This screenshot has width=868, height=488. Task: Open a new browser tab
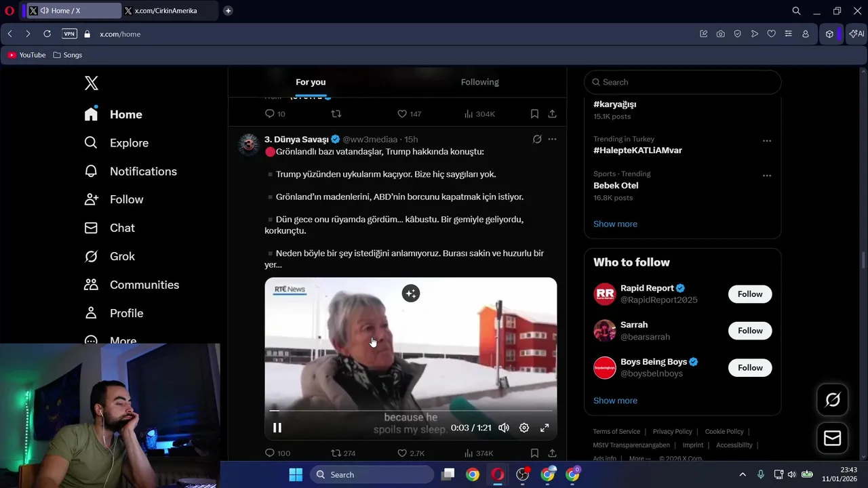pos(228,11)
